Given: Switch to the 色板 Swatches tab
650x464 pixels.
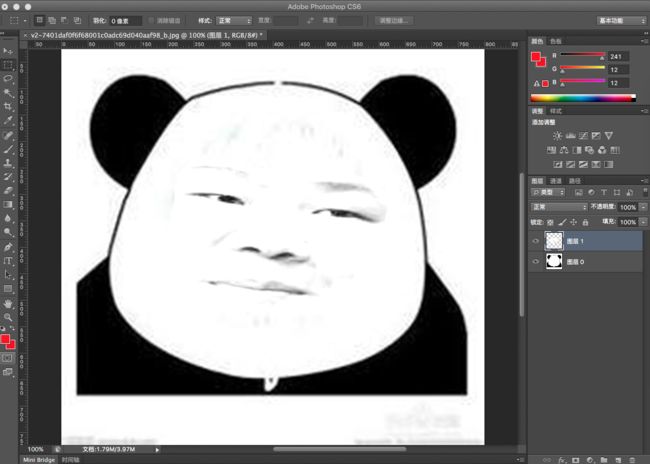Looking at the screenshot, I should [x=555, y=41].
